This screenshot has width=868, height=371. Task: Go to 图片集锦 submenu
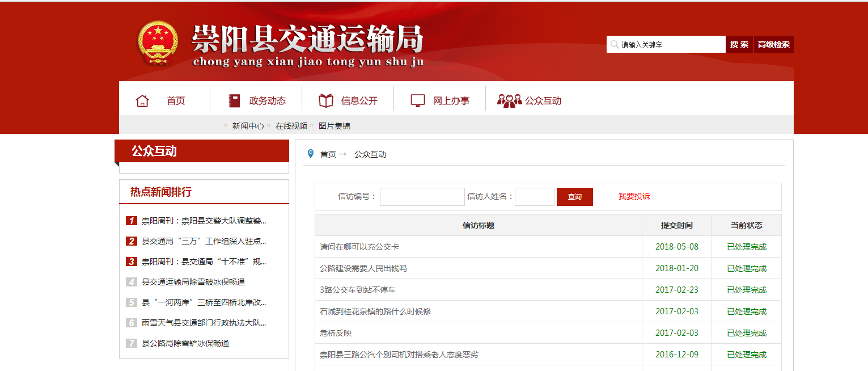point(335,126)
